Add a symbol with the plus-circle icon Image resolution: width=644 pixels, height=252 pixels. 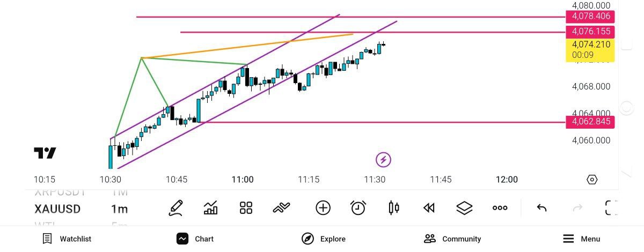[323, 207]
